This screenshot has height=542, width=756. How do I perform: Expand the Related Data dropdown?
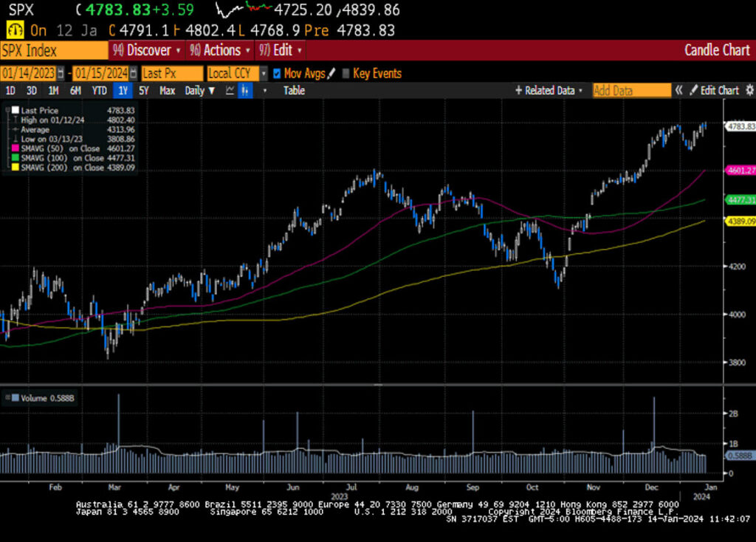549,91
